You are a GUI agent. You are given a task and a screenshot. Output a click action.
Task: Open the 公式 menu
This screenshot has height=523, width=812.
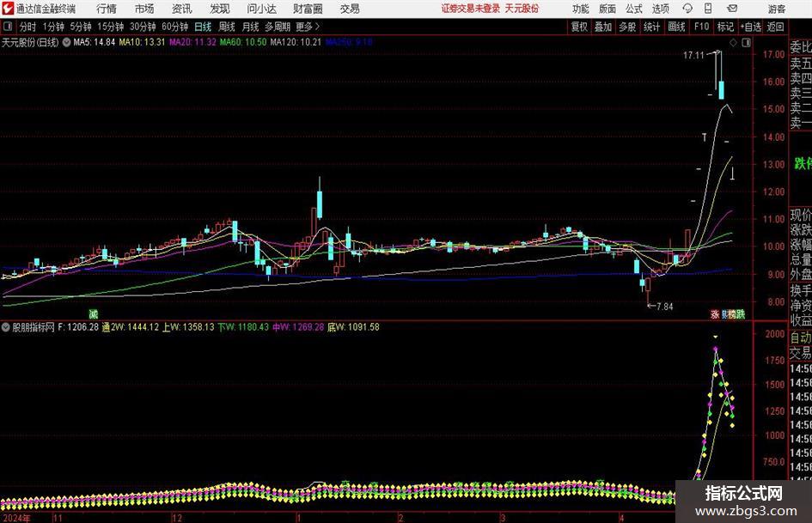pos(634,9)
